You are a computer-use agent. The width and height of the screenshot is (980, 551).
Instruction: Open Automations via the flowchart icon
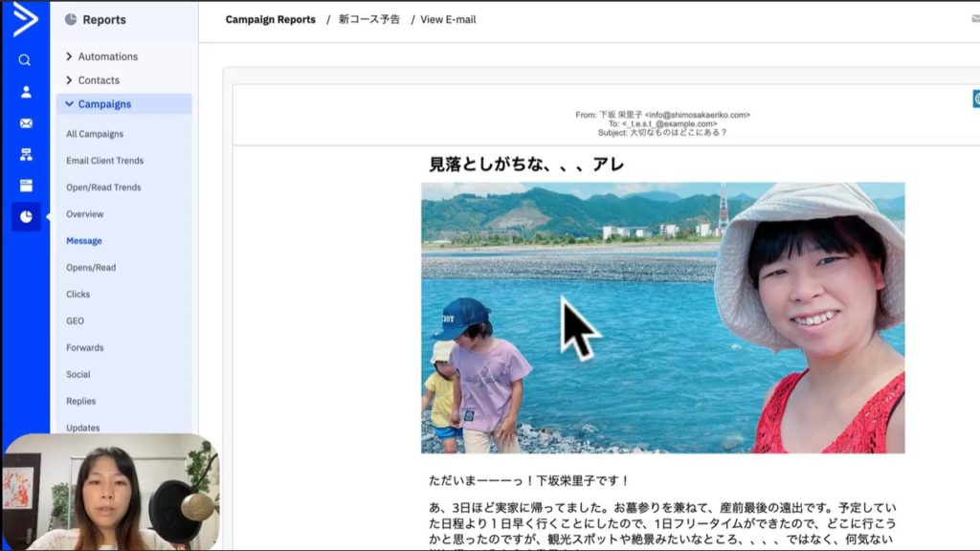tap(26, 155)
